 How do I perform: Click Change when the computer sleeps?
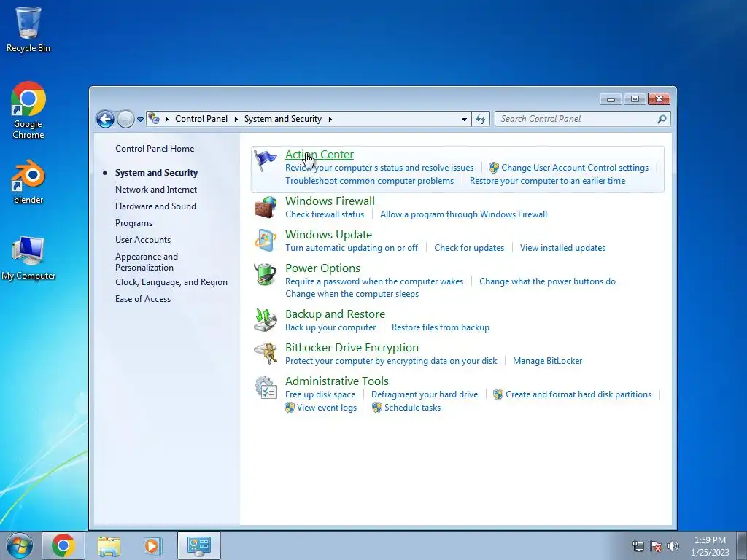[352, 294]
